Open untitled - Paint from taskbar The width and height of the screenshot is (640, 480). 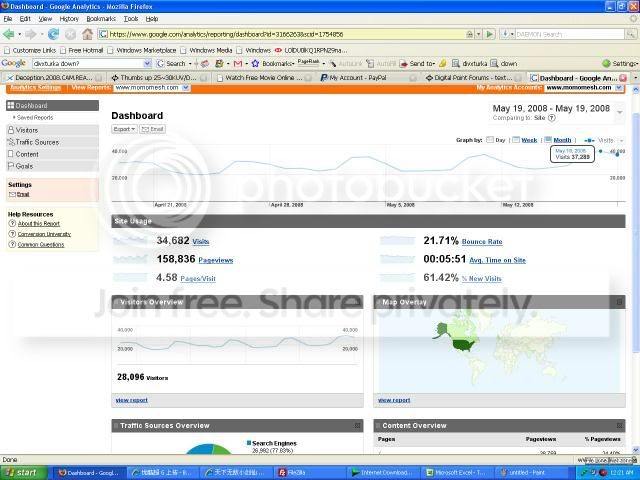tap(529, 473)
